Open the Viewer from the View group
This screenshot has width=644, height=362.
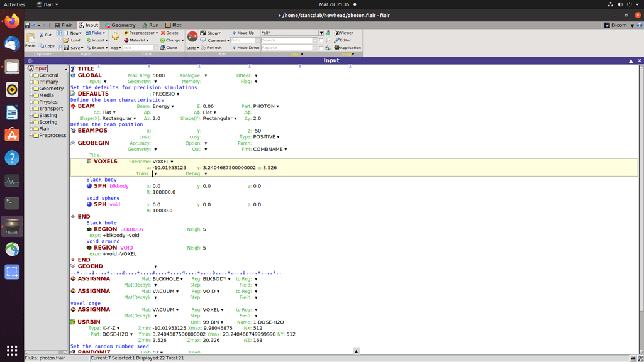tap(343, 33)
